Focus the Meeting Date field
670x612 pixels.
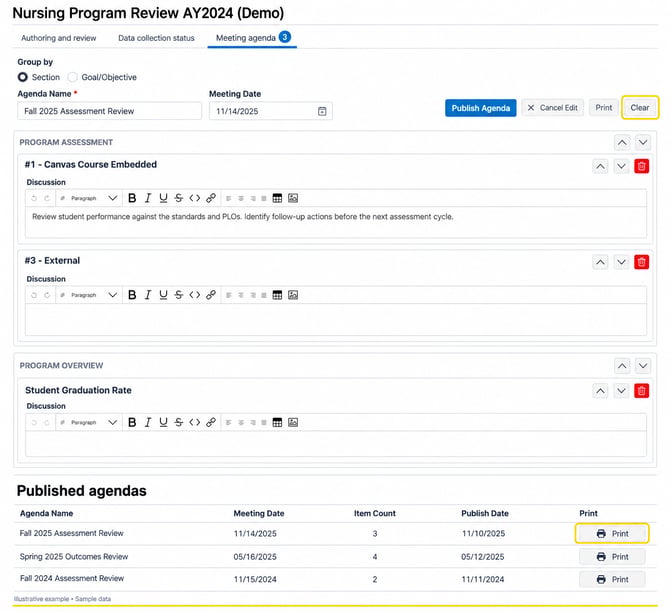(270, 111)
